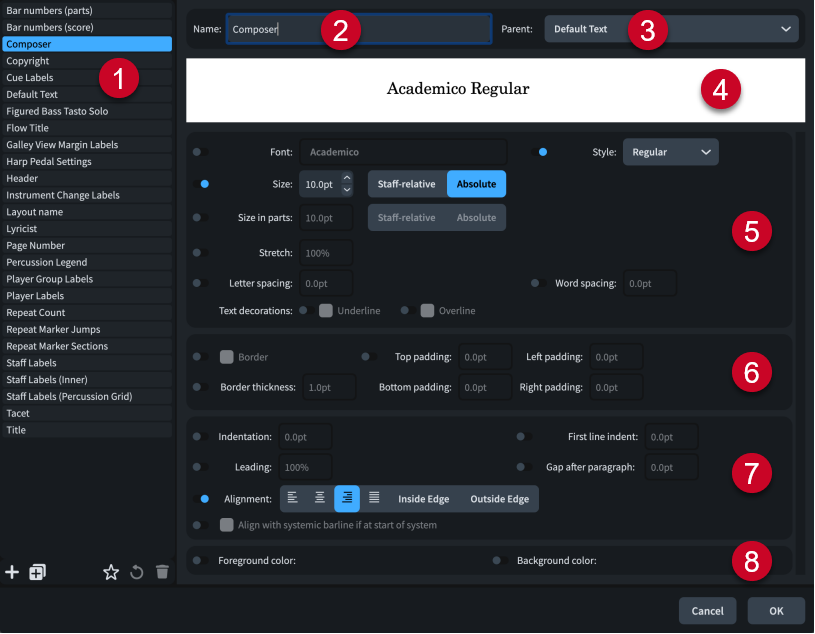This screenshot has height=634, width=815.
Task: Set alignment to center
Action: [x=320, y=498]
